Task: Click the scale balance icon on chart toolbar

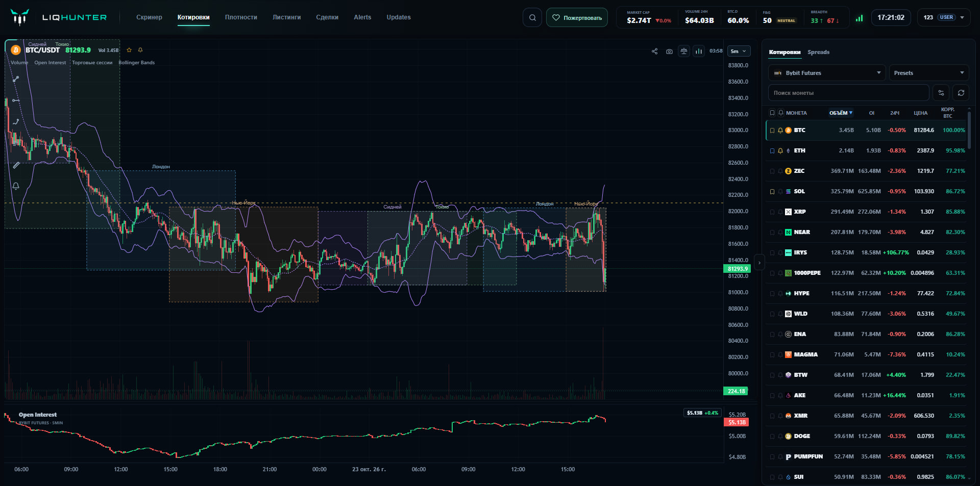Action: point(684,51)
